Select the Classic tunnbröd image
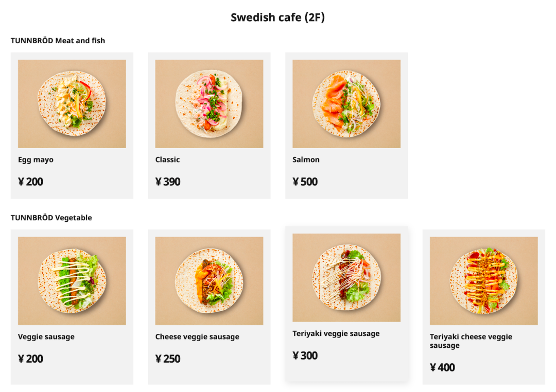 pos(209,104)
